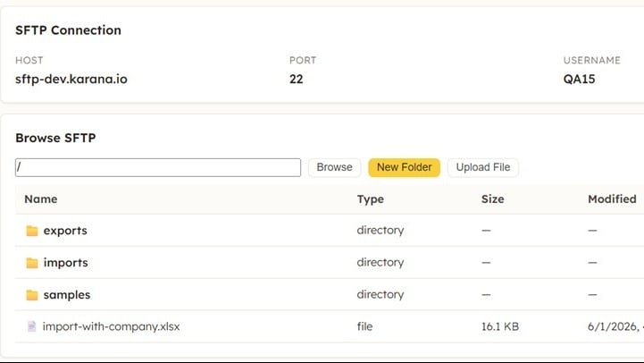This screenshot has width=644, height=363.
Task: Click the username value QA15
Action: (x=579, y=79)
